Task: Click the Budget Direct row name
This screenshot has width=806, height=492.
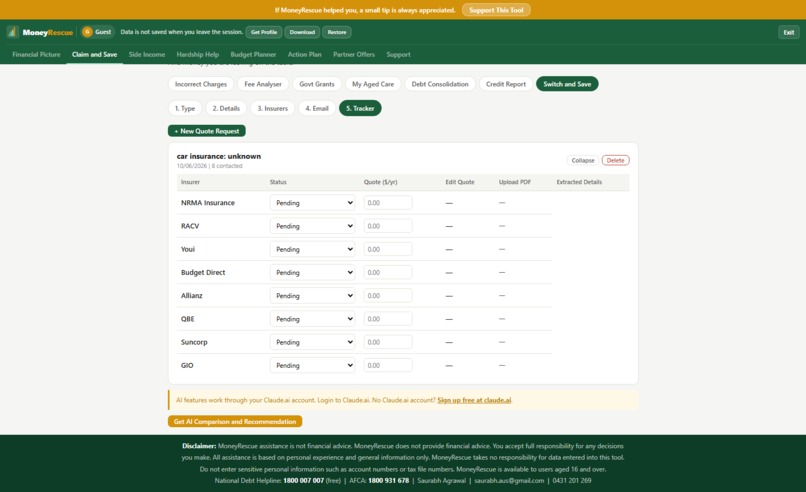Action: coord(203,272)
